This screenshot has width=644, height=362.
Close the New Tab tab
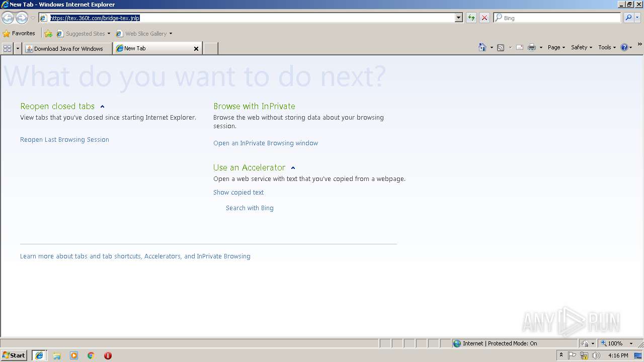pyautogui.click(x=196, y=49)
